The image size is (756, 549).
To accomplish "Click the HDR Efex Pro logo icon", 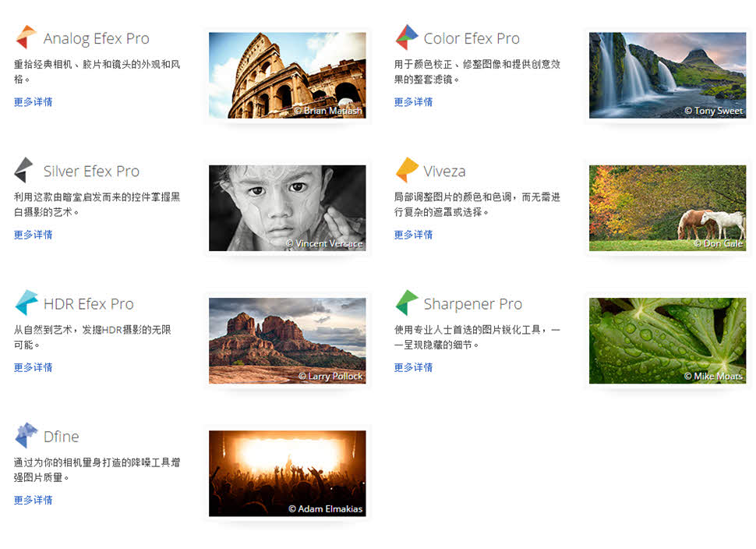I will [26, 303].
